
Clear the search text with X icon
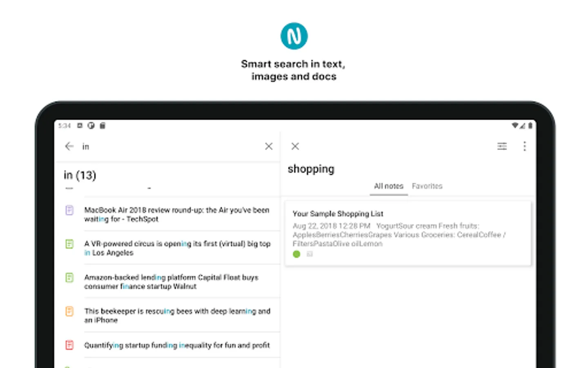click(269, 146)
